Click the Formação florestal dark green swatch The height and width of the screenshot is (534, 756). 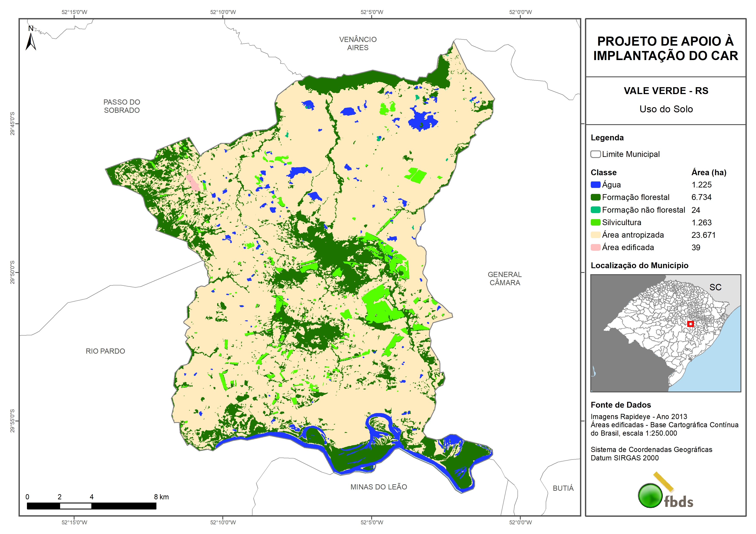pyautogui.click(x=595, y=197)
